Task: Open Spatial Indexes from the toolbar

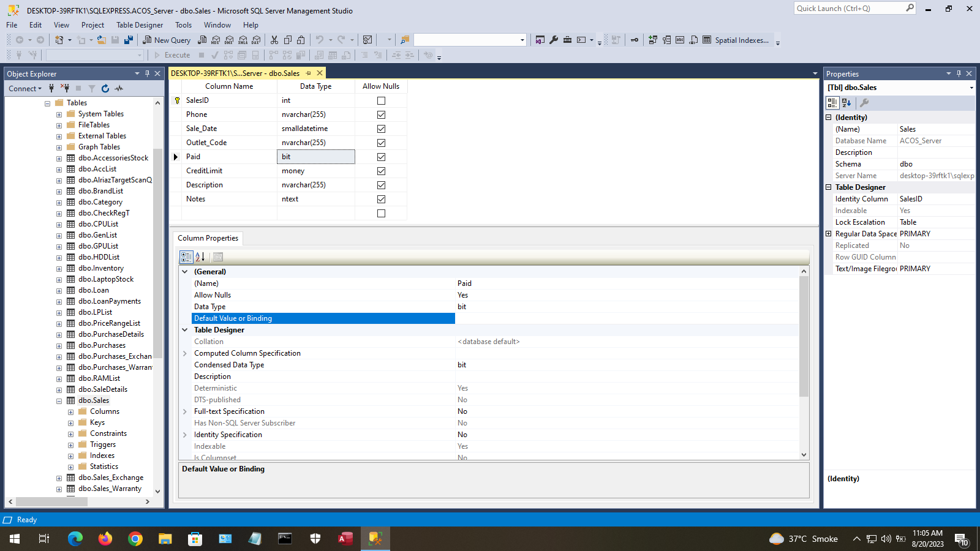Action: pyautogui.click(x=741, y=40)
